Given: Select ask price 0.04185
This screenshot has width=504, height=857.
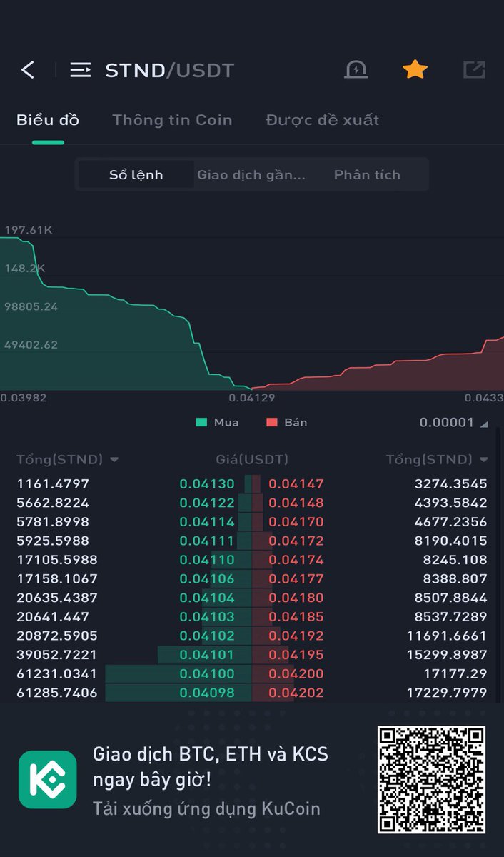Looking at the screenshot, I should (296, 616).
